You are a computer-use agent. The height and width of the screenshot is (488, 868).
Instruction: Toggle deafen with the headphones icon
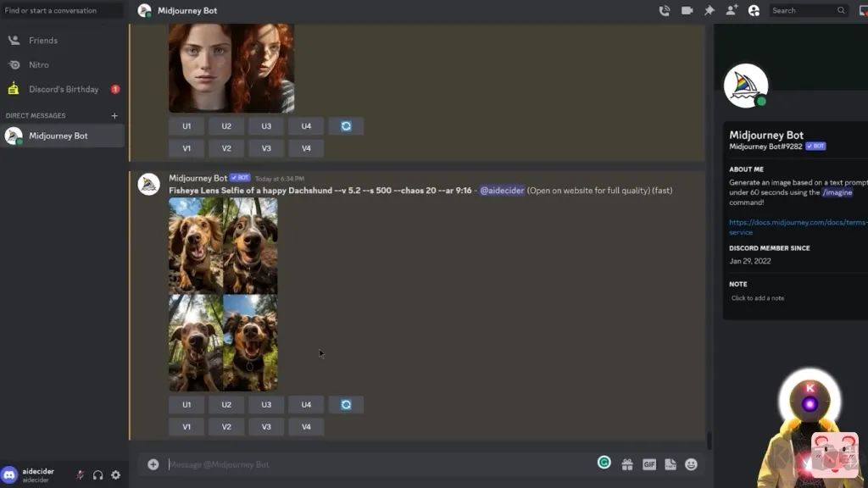coord(97,475)
